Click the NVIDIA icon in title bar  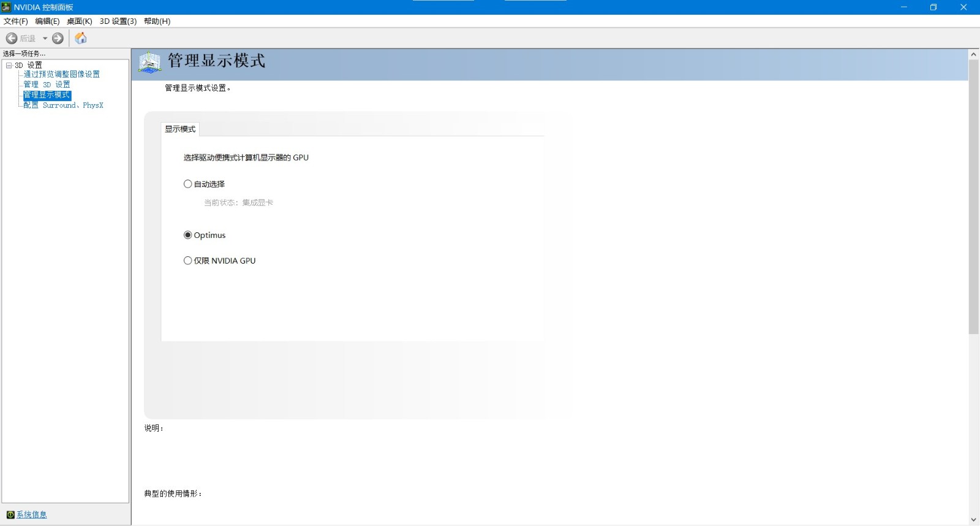click(x=6, y=7)
